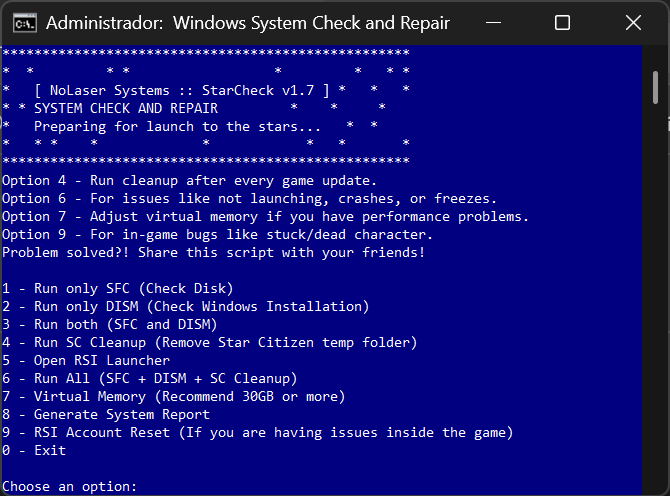Click the 'Option 9 - For in-game bugs' line
Screen dimensions: 670x496
tap(217, 235)
